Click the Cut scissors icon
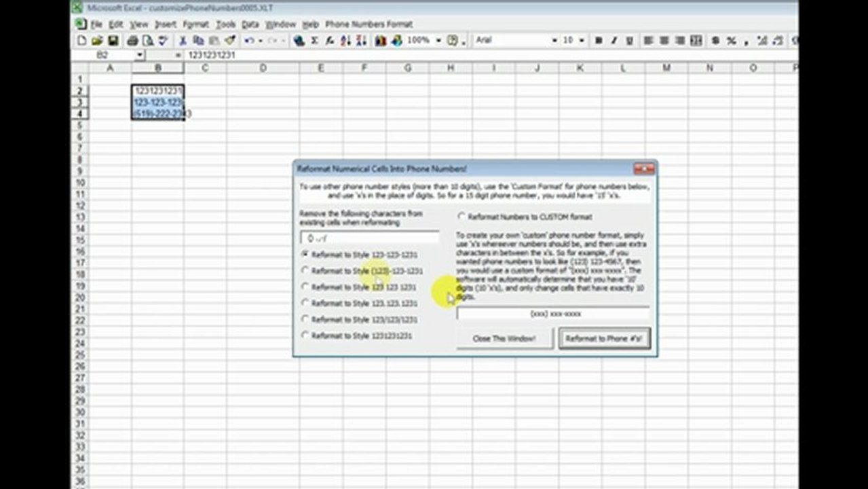 point(183,41)
